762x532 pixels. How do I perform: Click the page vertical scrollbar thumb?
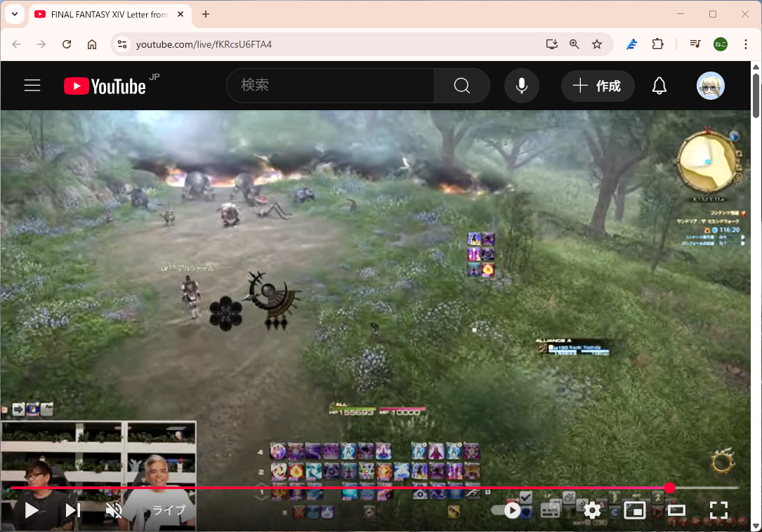click(756, 95)
